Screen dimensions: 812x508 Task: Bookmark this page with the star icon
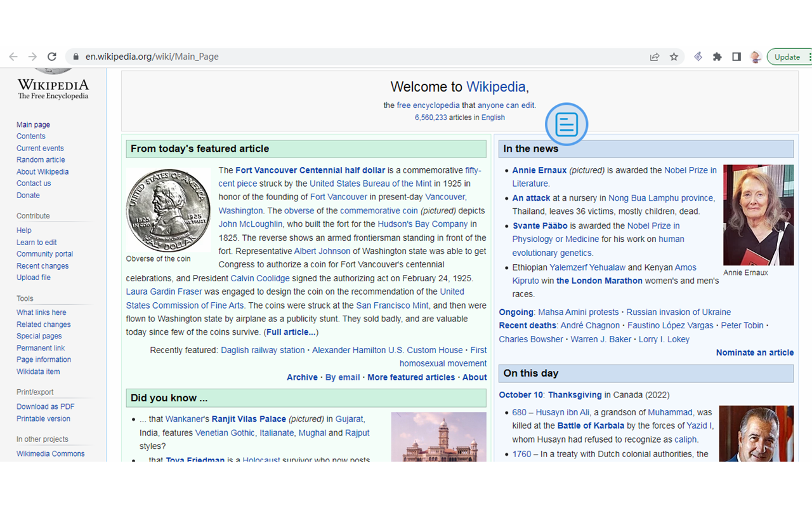(x=674, y=57)
